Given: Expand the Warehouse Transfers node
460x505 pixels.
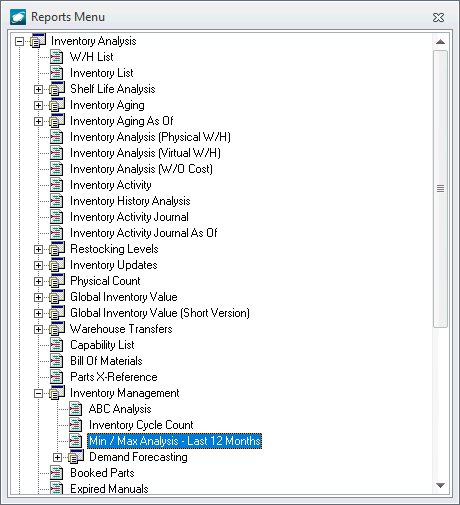Looking at the screenshot, I should click(38, 329).
